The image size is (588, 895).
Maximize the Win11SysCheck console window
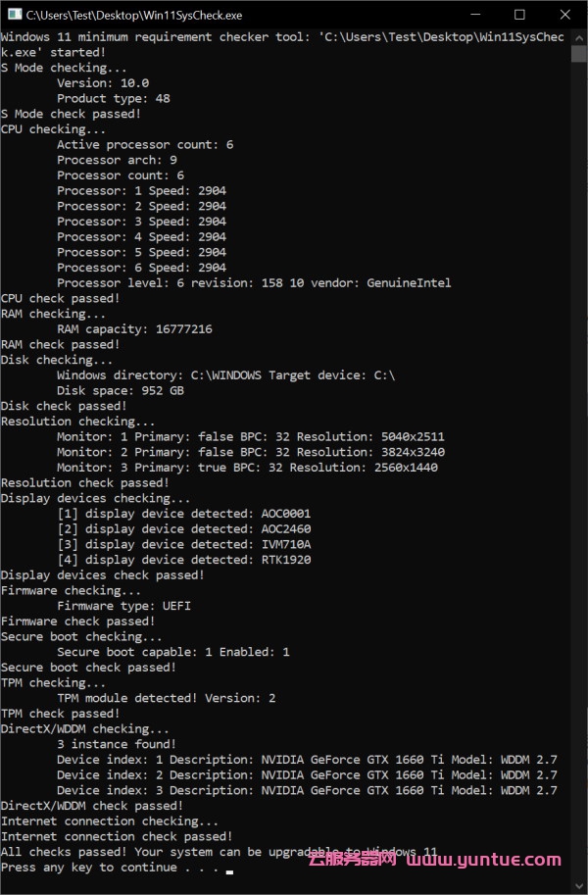519,15
